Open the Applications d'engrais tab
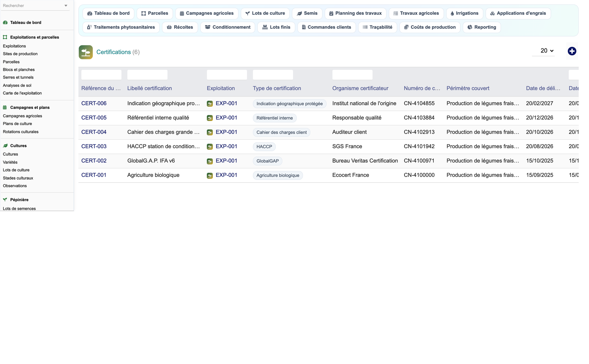The image size is (589, 364). [518, 13]
